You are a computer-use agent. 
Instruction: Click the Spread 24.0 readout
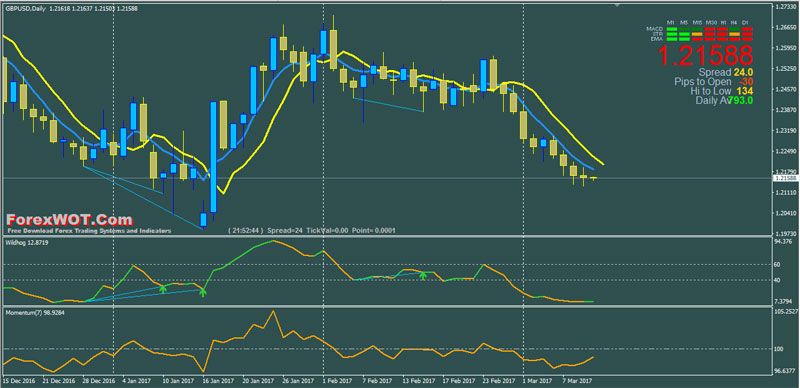727,72
